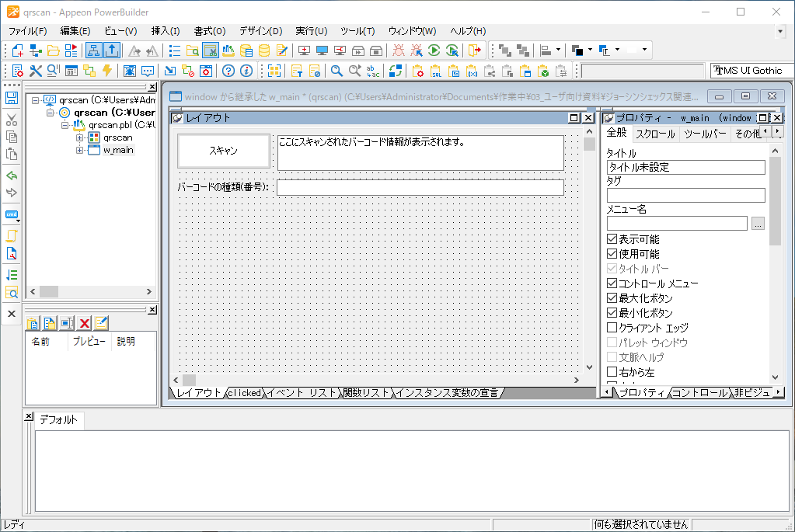Screen dimensions: 795x532
Task: Open the 実行(U) menu
Action: click(310, 31)
